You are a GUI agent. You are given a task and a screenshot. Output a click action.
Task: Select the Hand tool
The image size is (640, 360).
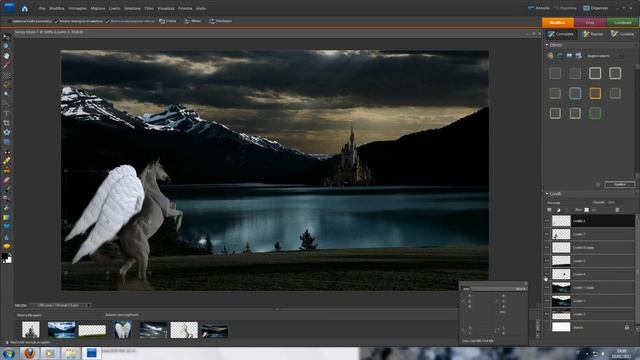(x=7, y=56)
